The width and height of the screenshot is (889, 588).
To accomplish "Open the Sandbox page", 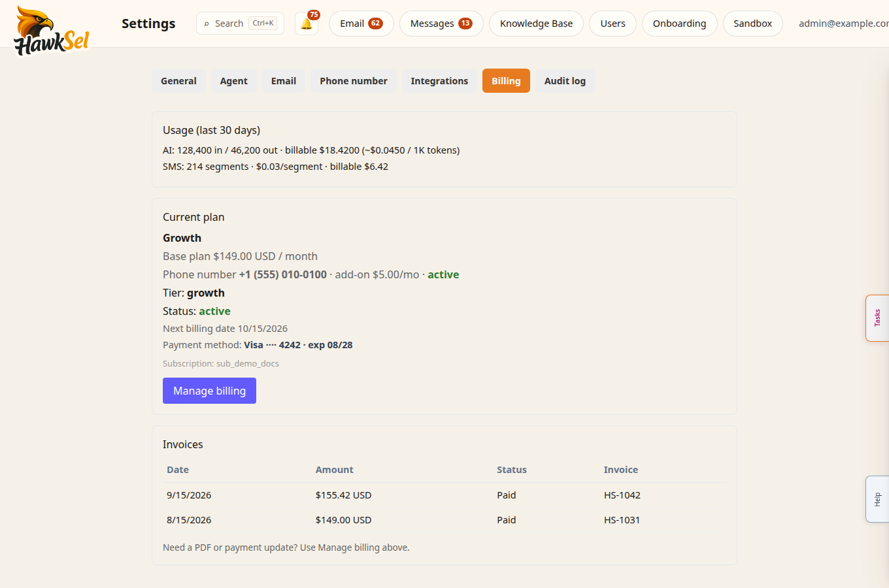I will point(752,24).
